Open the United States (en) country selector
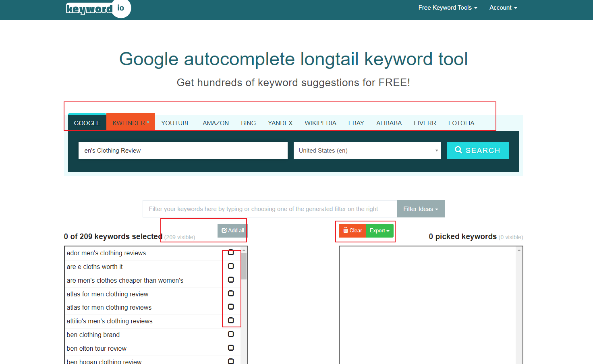This screenshot has height=364, width=593. [x=367, y=151]
